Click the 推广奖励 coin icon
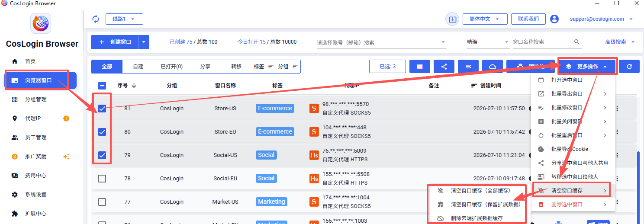This screenshot has width=644, height=224. 15,157
